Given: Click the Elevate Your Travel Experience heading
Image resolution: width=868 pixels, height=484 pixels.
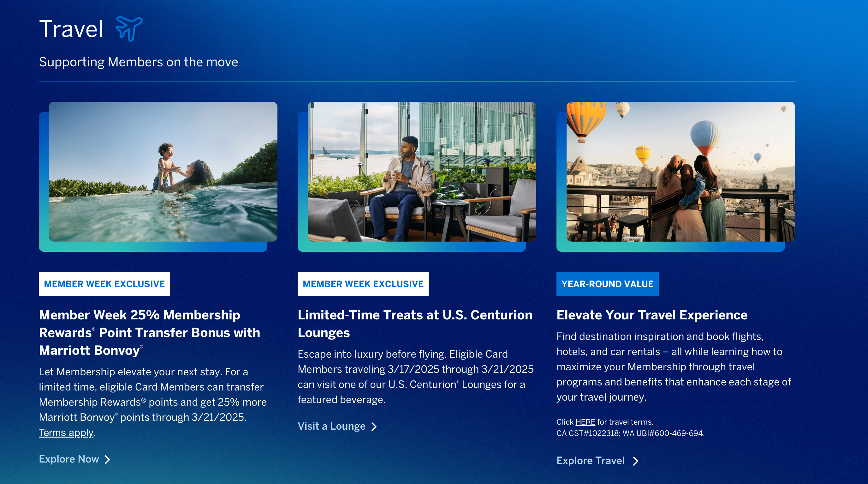Looking at the screenshot, I should point(652,315).
